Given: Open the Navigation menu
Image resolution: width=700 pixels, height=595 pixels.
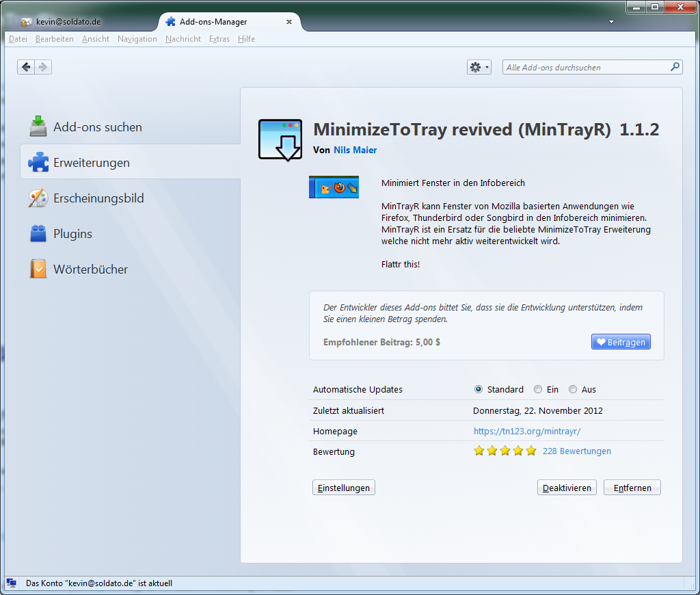Looking at the screenshot, I should 137,39.
